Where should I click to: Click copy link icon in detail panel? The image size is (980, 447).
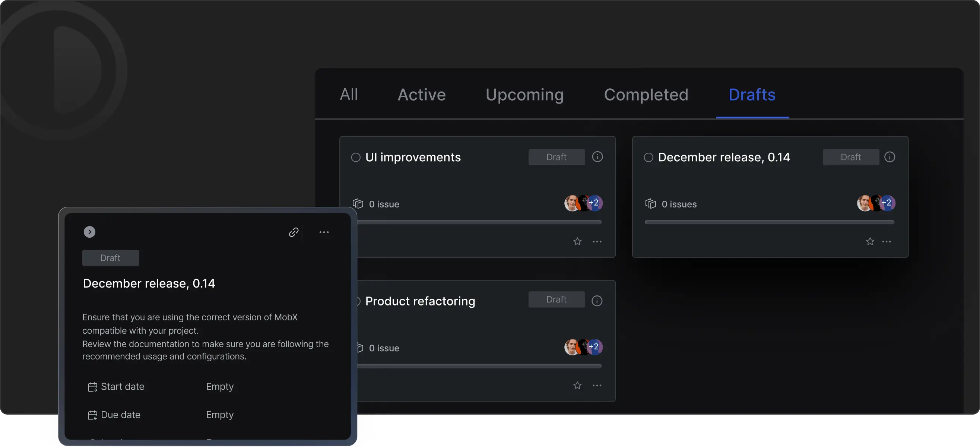pyautogui.click(x=293, y=232)
